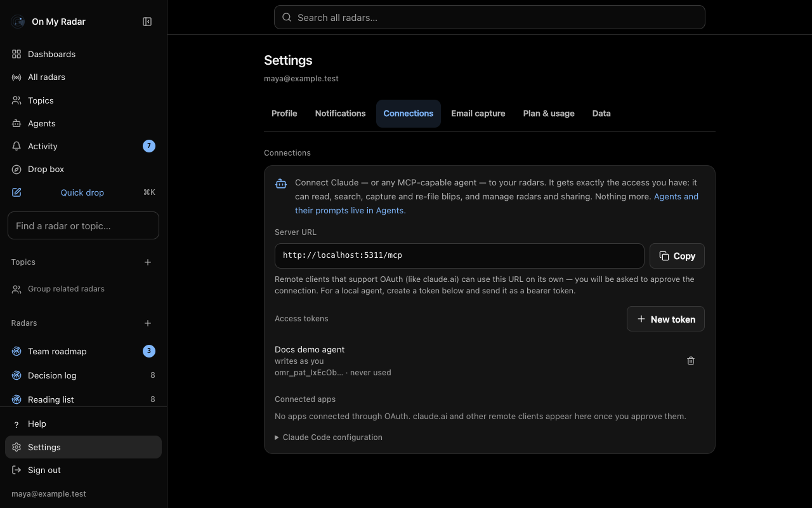Click the magnifier icon in search bar
This screenshot has height=508, width=812.
pos(287,18)
